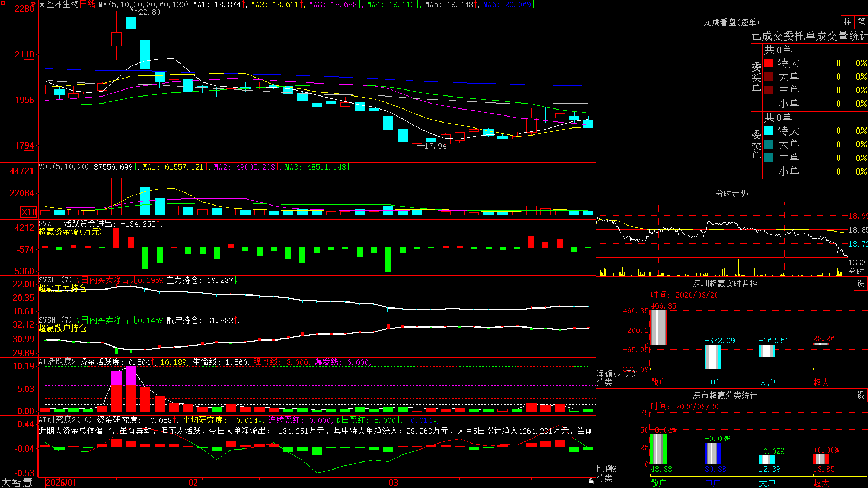The image size is (868, 488).
Task: Click the 深圳超赢实时监控 panel title
Action: click(x=725, y=284)
